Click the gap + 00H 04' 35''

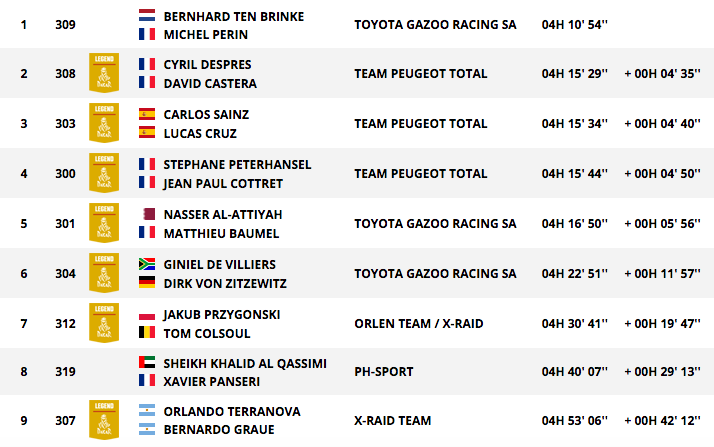663,74
